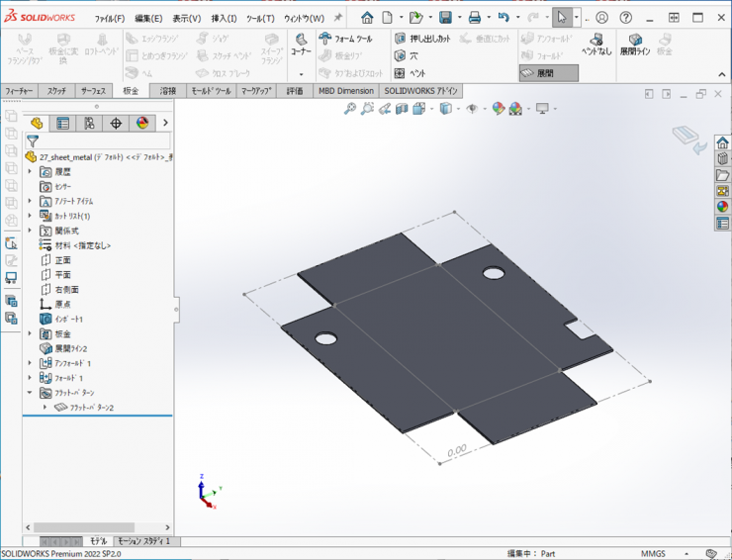Open the DimXpertManager crosshair tab
The width and height of the screenshot is (732, 560).
[116, 123]
